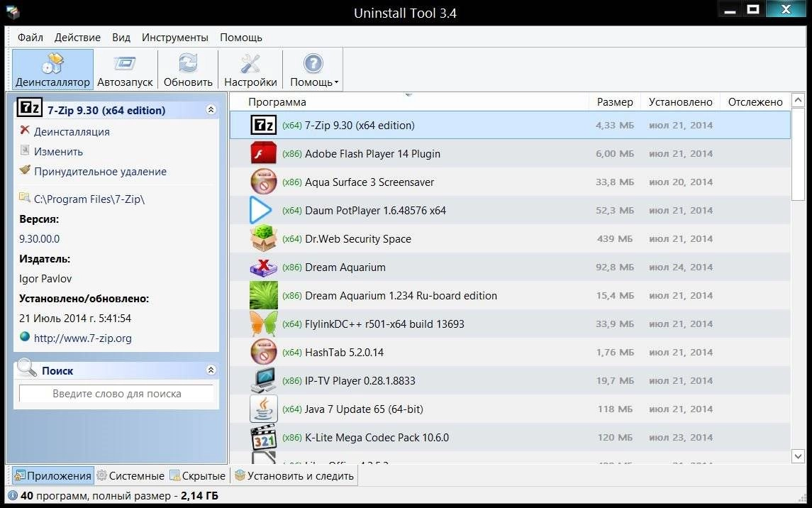Click the Dr.Web Security Space icon

pyautogui.click(x=264, y=238)
